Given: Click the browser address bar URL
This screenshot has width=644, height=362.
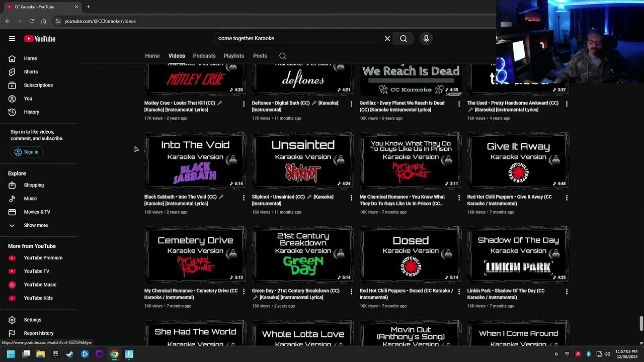Looking at the screenshot, I should click(x=100, y=21).
